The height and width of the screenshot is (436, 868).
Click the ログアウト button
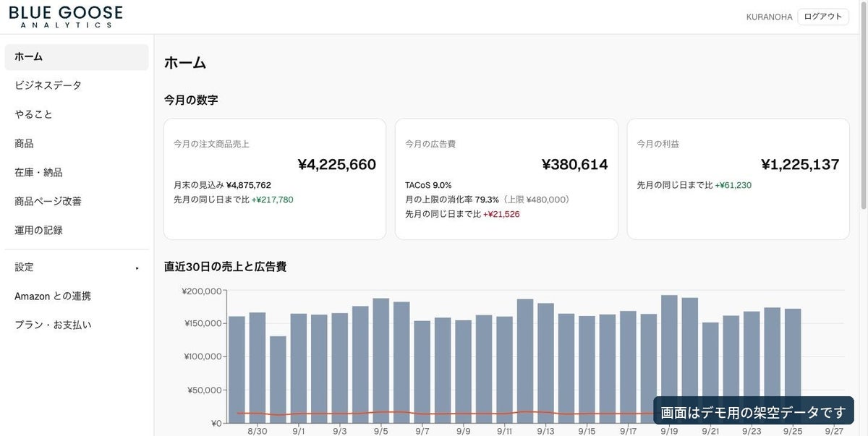pos(823,17)
